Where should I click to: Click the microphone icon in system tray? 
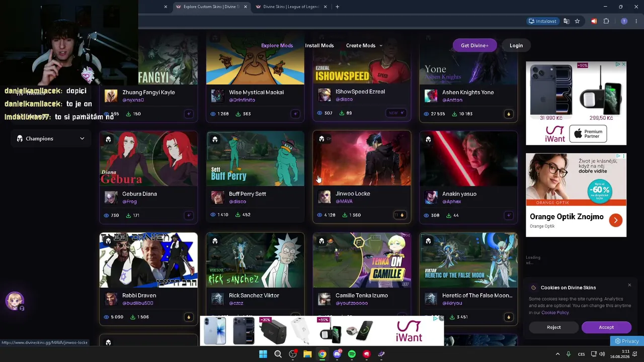(569, 354)
